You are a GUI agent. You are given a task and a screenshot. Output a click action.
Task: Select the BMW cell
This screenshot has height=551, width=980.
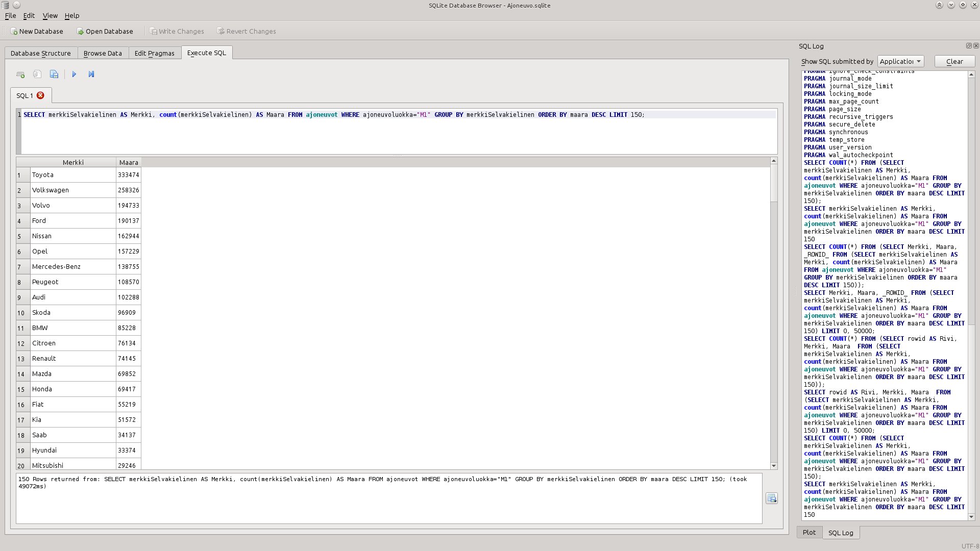point(73,328)
